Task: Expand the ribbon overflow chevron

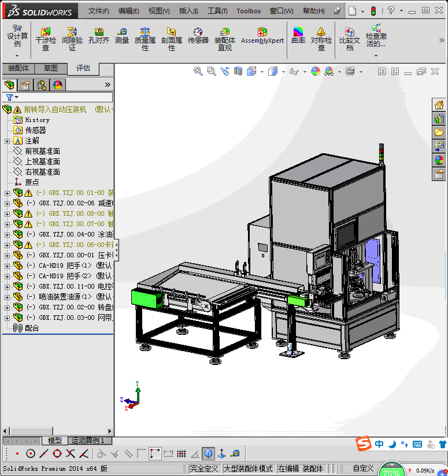Action: point(442,40)
